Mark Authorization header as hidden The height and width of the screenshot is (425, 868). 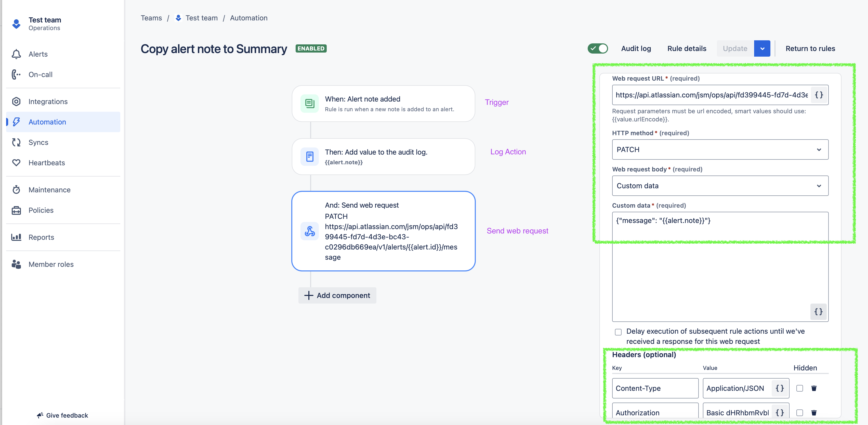(x=799, y=412)
